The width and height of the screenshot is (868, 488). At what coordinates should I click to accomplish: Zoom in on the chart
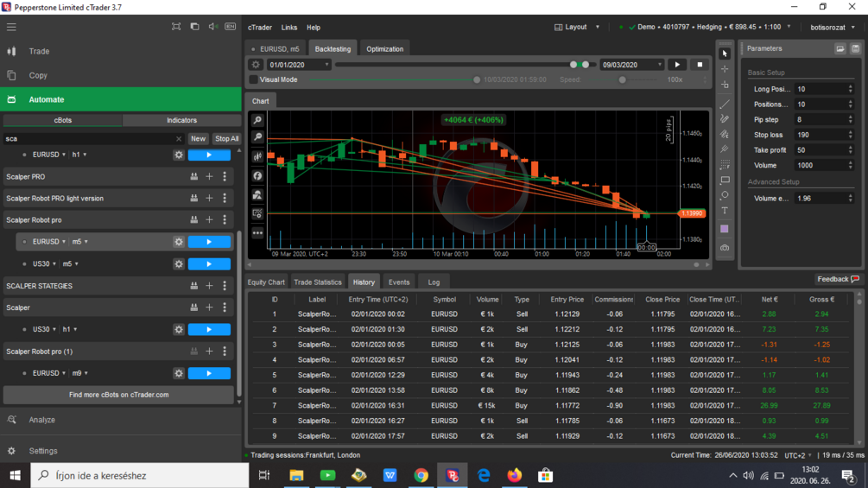(258, 120)
